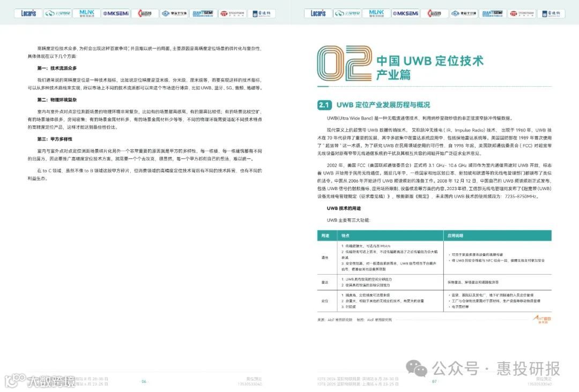Click the GIANTSEMI logo on the left page

click(203, 13)
